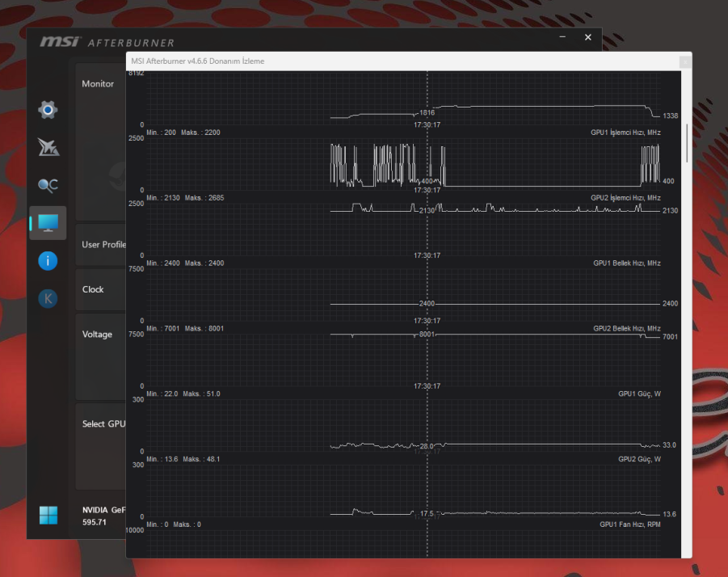
Task: Click the Min 22.0 Maks 51.0 readout
Action: point(183,394)
